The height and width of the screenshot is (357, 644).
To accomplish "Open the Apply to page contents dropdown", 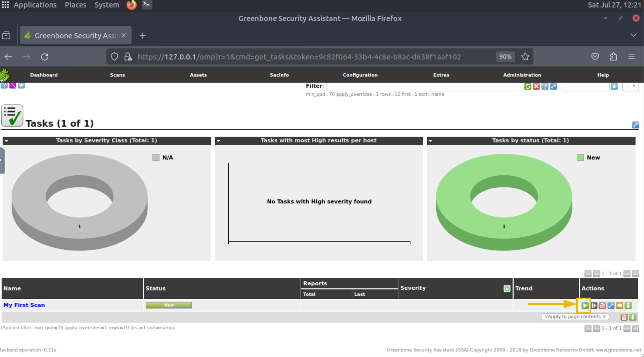I will click(x=574, y=317).
